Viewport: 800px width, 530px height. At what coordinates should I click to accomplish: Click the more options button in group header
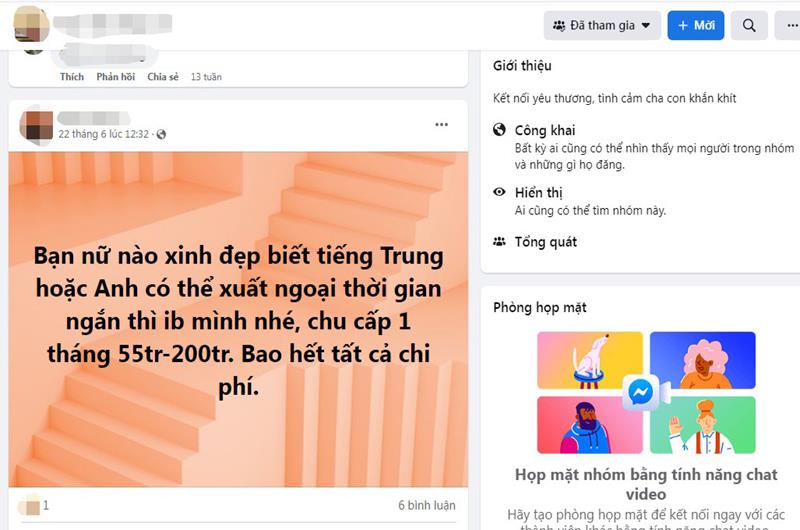[x=789, y=25]
